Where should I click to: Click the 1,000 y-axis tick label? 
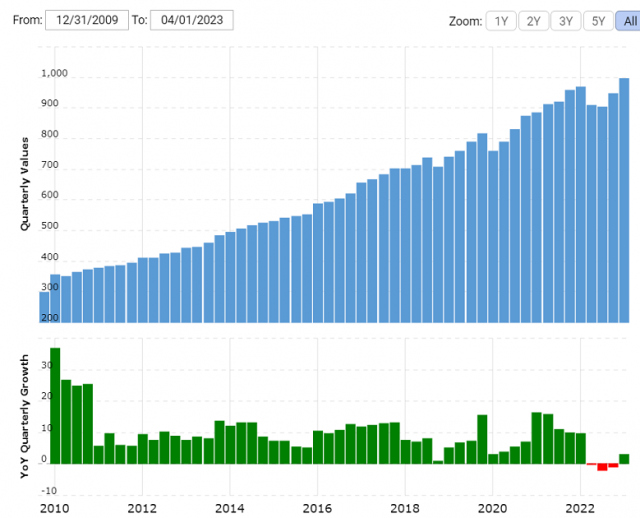coord(54,74)
